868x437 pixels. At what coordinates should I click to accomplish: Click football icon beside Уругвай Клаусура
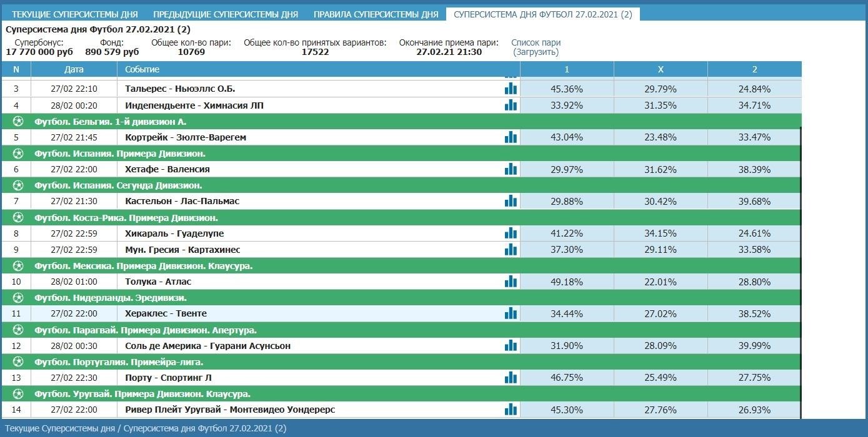tap(18, 394)
